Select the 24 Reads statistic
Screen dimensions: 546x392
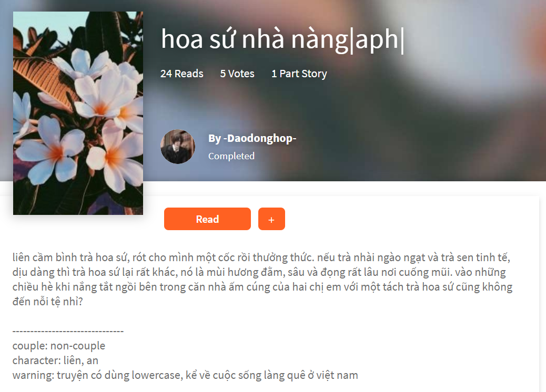point(182,74)
